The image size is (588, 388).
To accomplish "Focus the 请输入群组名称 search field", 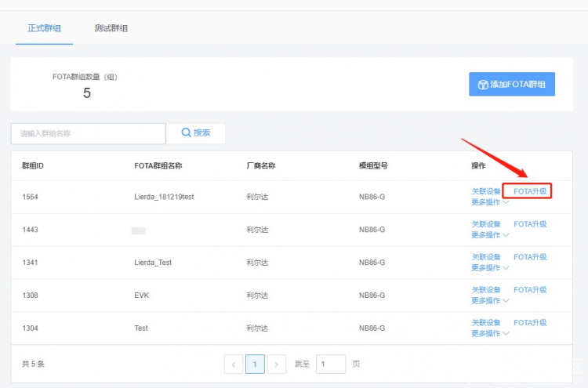I will [x=89, y=133].
